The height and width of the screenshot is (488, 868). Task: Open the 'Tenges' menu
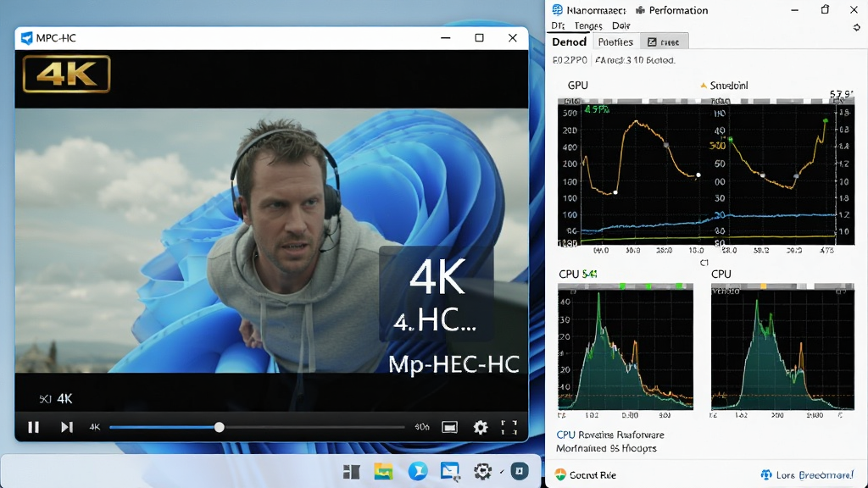click(x=588, y=25)
